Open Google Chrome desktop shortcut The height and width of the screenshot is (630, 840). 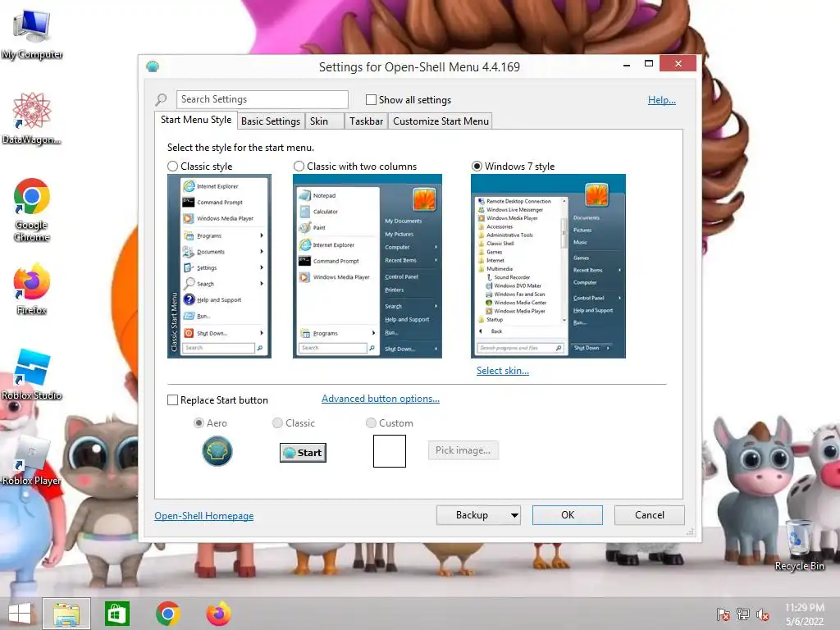pos(32,209)
